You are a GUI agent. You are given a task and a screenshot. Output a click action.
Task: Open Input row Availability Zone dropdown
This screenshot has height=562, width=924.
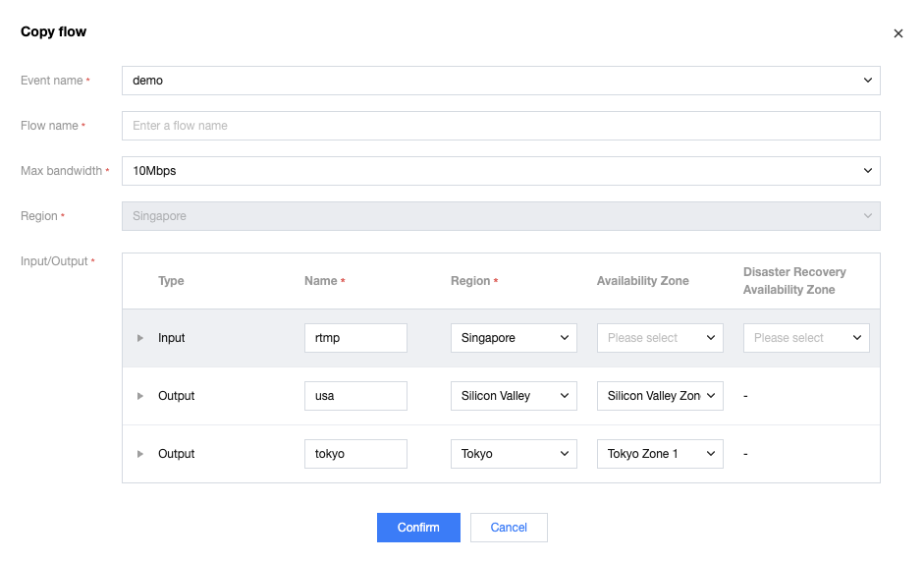click(660, 338)
